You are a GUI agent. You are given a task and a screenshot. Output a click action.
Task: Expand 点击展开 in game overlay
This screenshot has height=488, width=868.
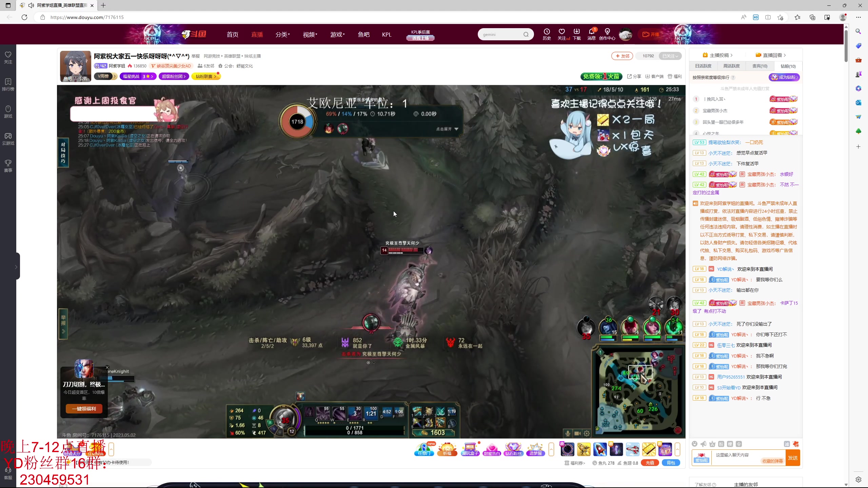(447, 129)
